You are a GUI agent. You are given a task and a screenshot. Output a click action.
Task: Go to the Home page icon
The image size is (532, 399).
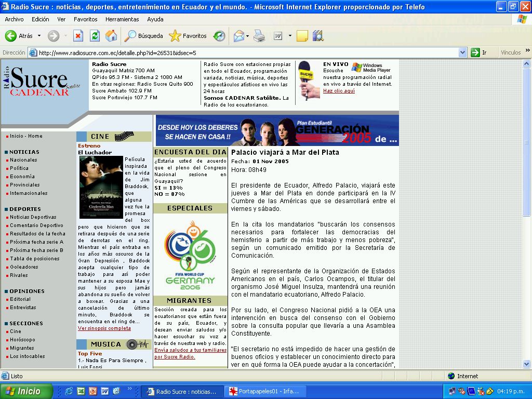(x=111, y=36)
